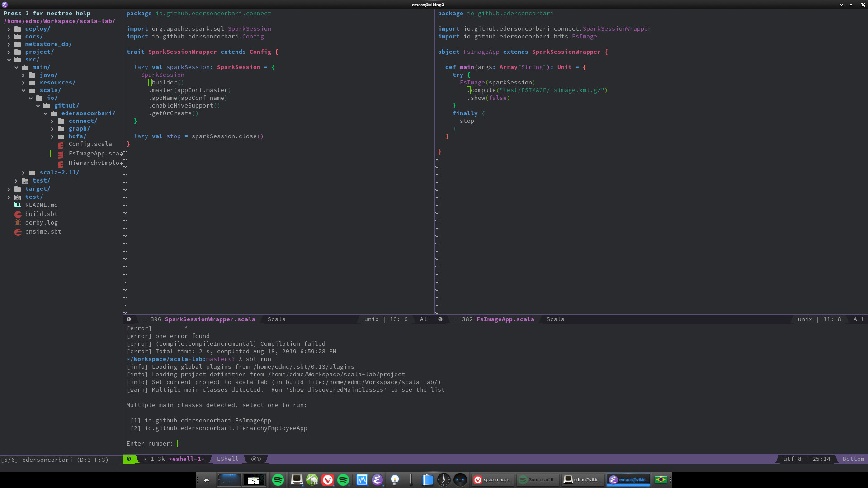Click window number 3 indicator in eshell modeline

[x=129, y=459]
